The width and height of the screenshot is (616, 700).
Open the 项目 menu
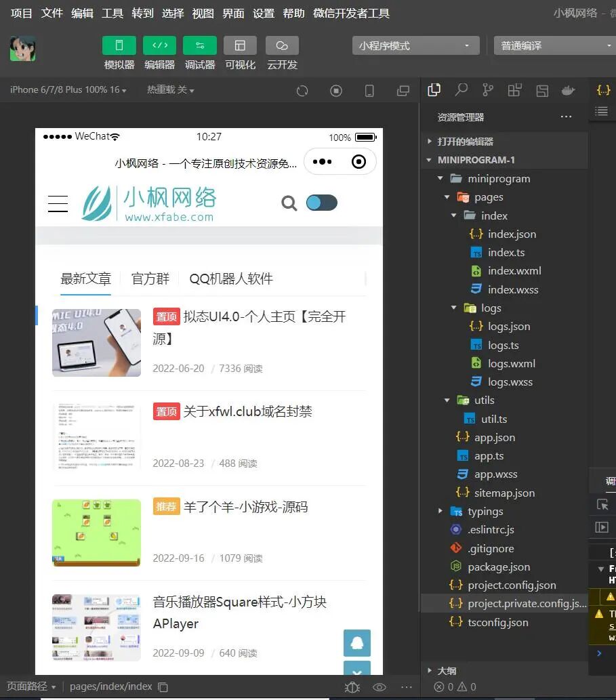point(22,14)
